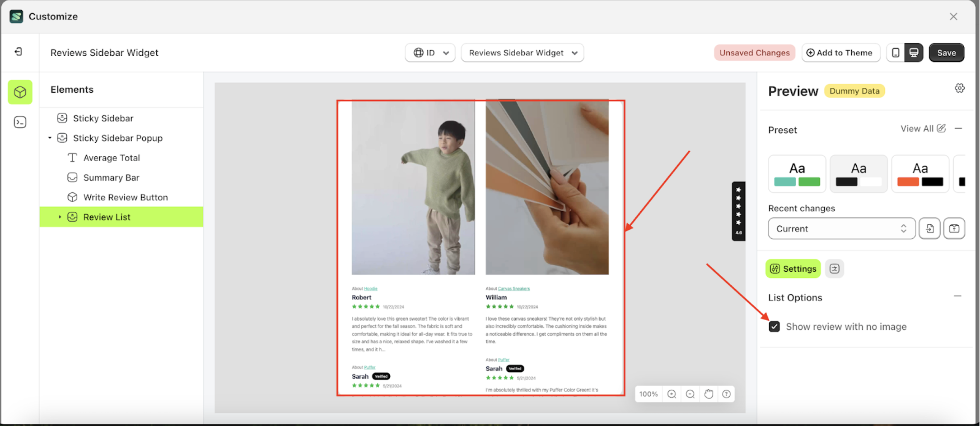Screen dimensions: 980x426
Task: Click the exit editor icon
Action: click(x=18, y=52)
